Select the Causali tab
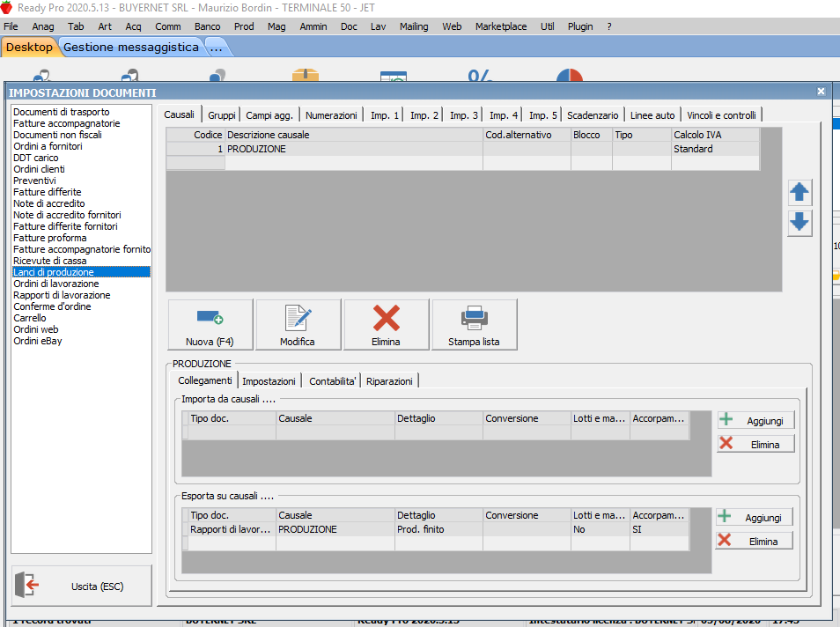The height and width of the screenshot is (627, 840). 179,114
